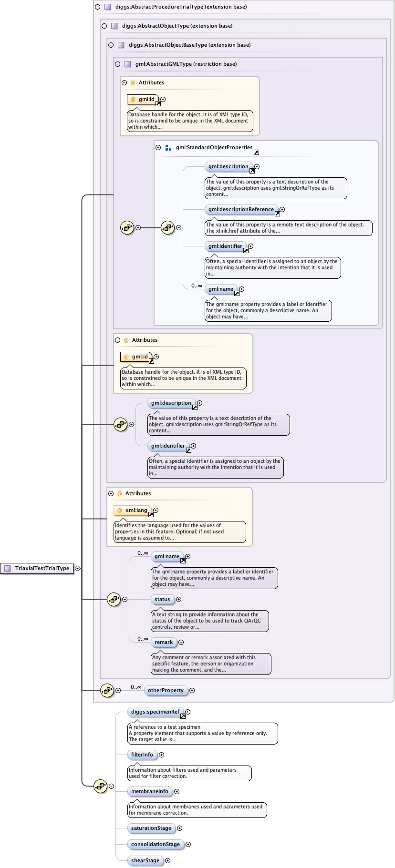Select the filterInfo element box
Image resolution: width=395 pixels, height=868 pixels.
(x=142, y=755)
